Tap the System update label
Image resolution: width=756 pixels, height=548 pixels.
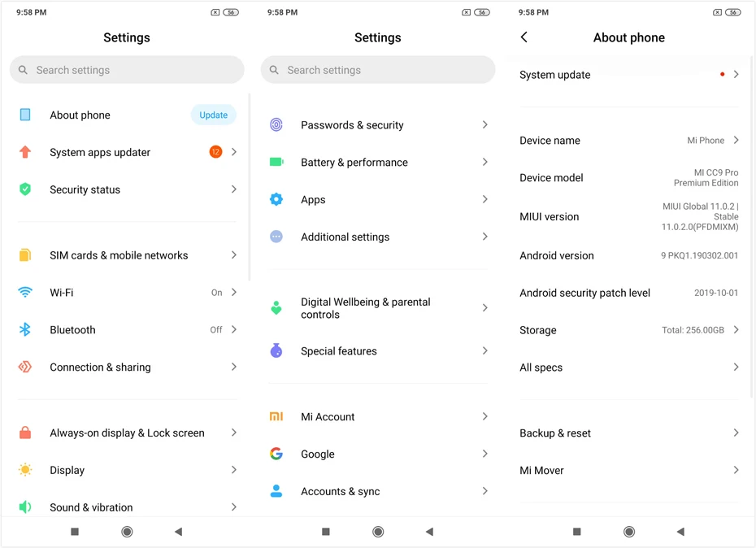[x=555, y=75]
